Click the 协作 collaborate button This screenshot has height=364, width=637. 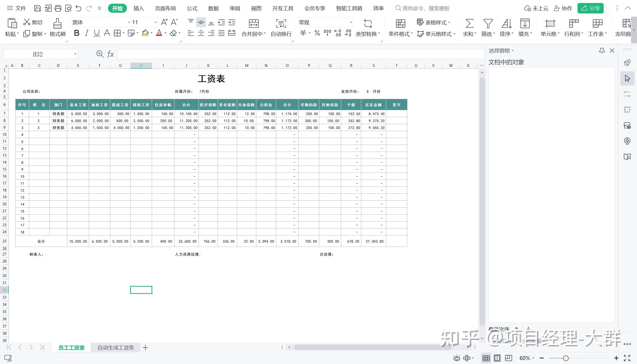[x=563, y=8]
